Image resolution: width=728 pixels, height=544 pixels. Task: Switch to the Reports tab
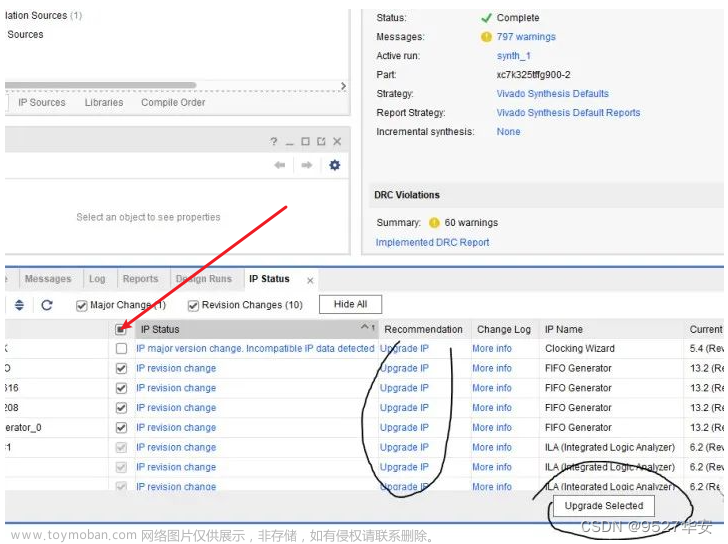point(141,278)
